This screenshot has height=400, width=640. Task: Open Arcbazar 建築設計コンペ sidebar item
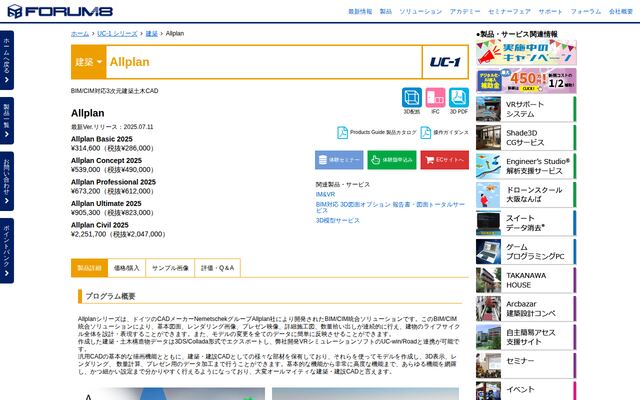pyautogui.click(x=526, y=309)
